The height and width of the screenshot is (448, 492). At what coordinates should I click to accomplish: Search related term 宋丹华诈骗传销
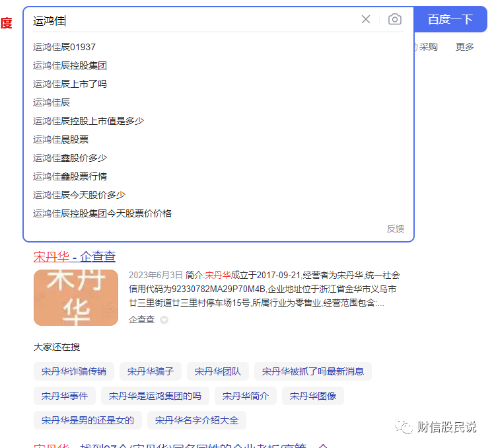[74, 372]
